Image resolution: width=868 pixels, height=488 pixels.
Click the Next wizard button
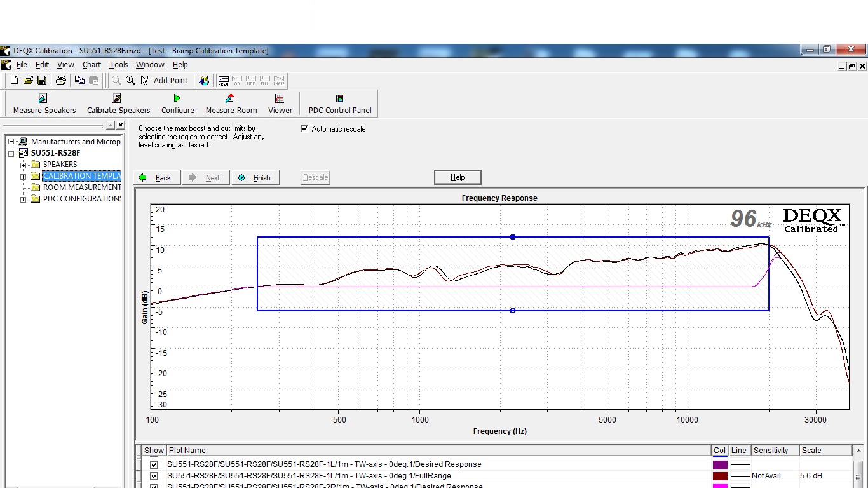206,178
